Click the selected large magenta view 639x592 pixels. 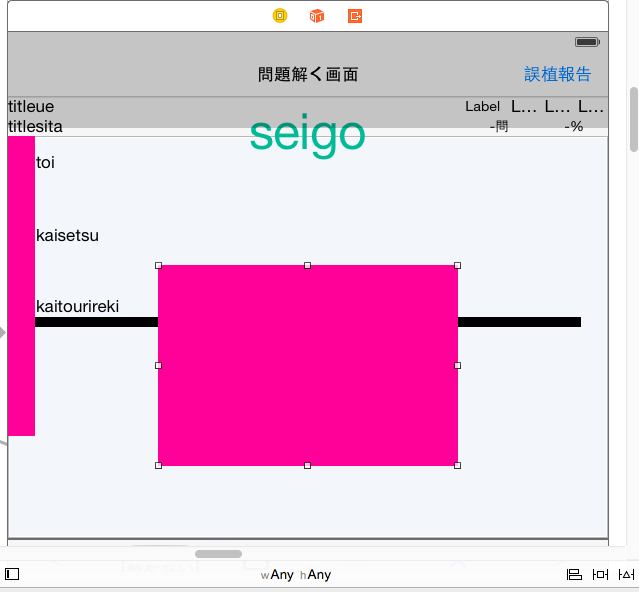[308, 365]
